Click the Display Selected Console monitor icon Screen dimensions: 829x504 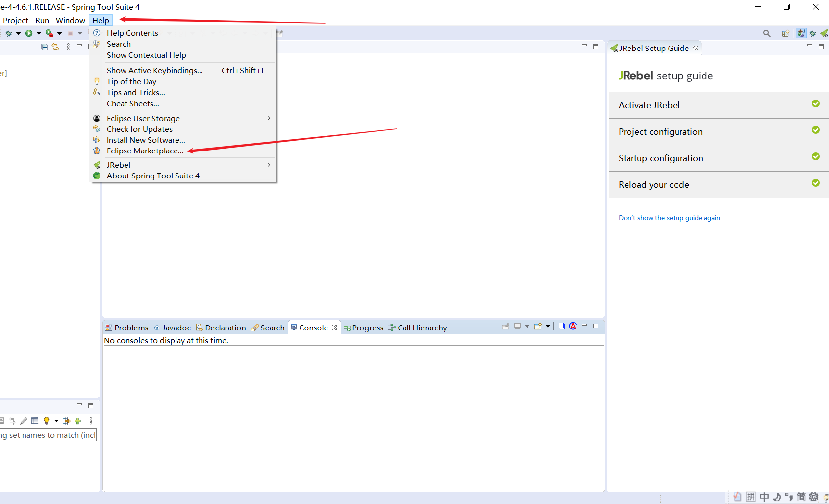point(517,326)
